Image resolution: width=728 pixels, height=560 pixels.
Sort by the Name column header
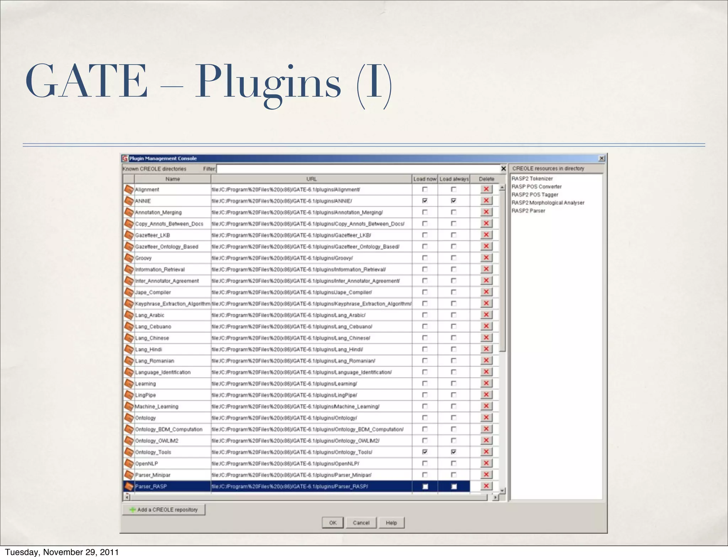[x=172, y=179]
